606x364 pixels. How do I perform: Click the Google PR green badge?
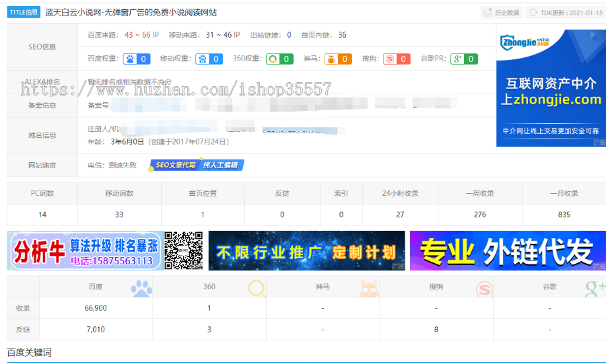click(464, 59)
